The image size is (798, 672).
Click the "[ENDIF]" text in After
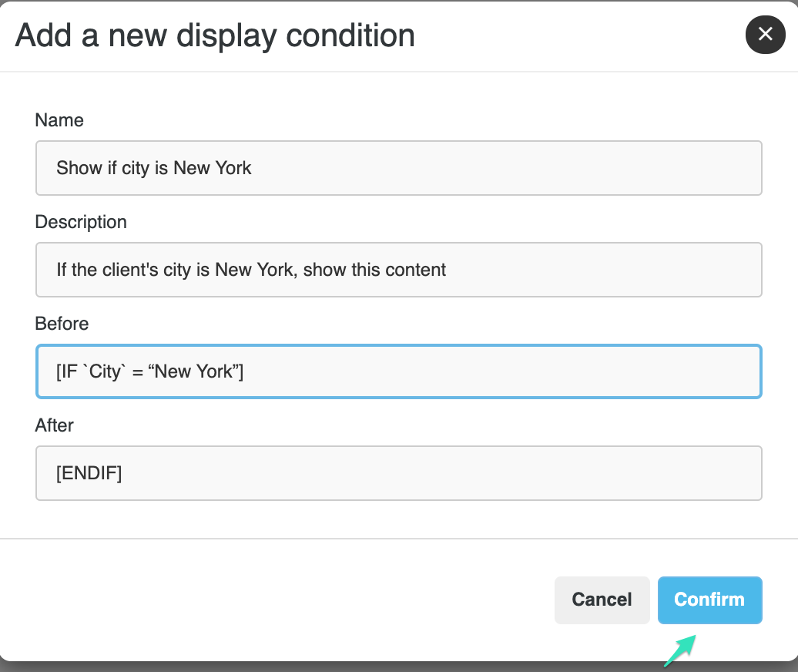[89, 473]
